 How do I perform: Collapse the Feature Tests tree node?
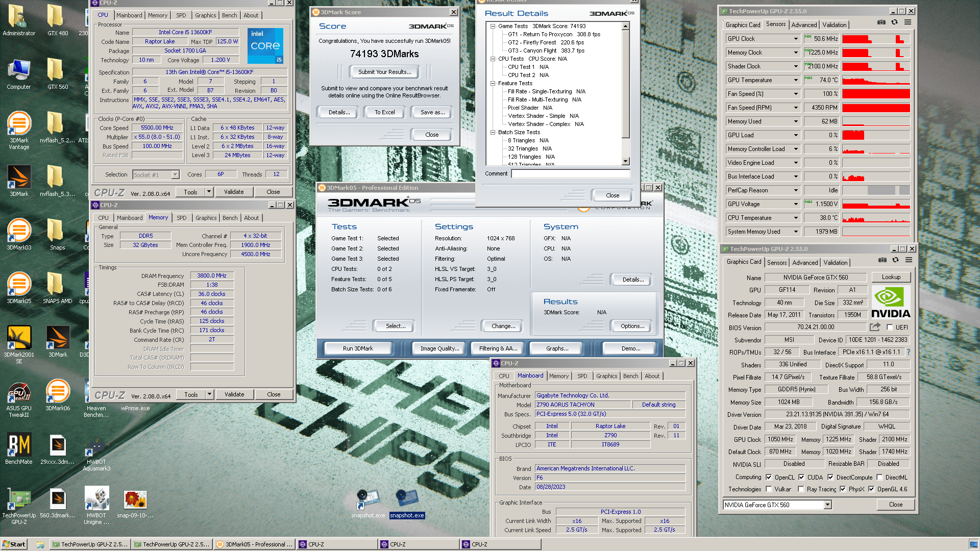pos(493,83)
